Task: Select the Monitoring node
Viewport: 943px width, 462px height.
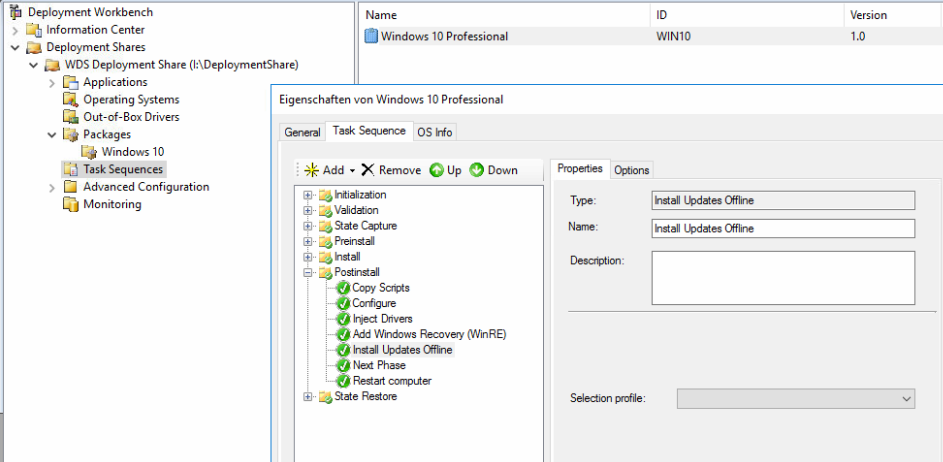Action: coord(112,204)
